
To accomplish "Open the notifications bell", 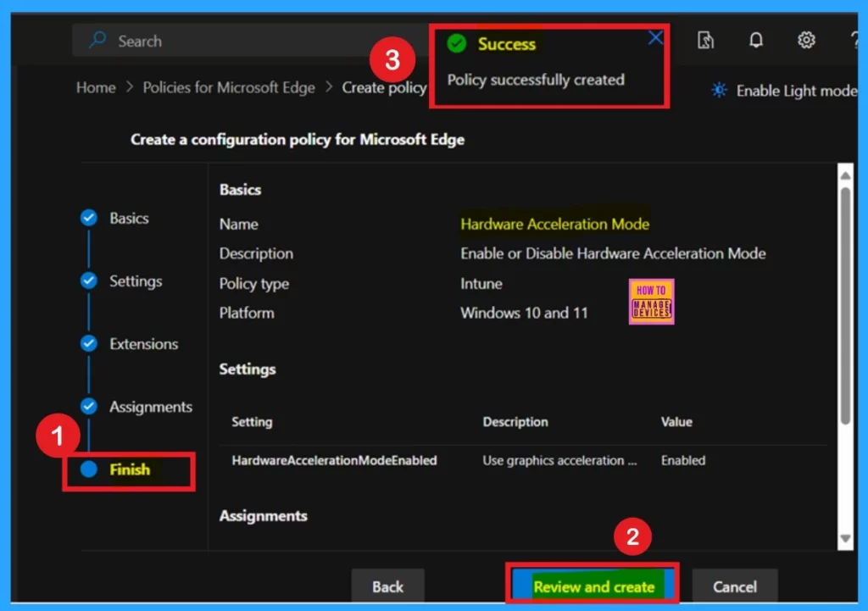I will (x=755, y=40).
